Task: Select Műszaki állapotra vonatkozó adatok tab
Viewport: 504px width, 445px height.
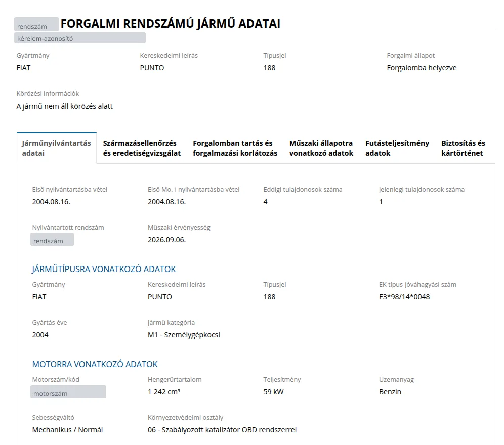Action: tap(321, 148)
